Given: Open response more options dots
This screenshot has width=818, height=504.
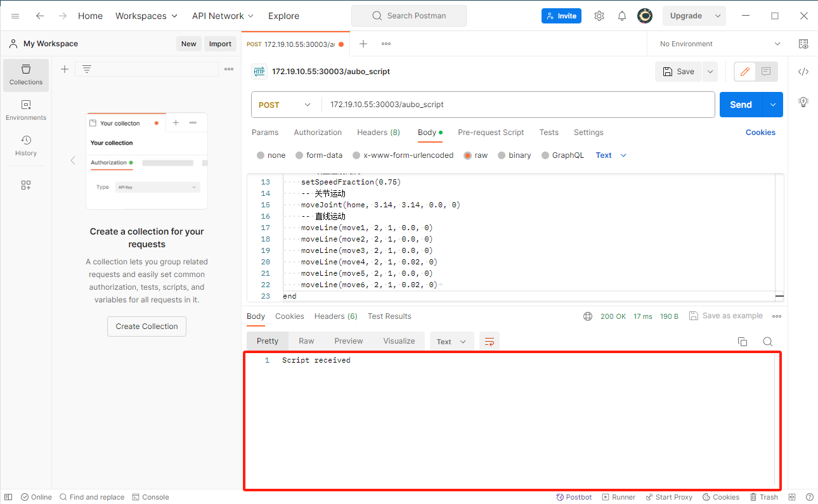Looking at the screenshot, I should click(777, 316).
